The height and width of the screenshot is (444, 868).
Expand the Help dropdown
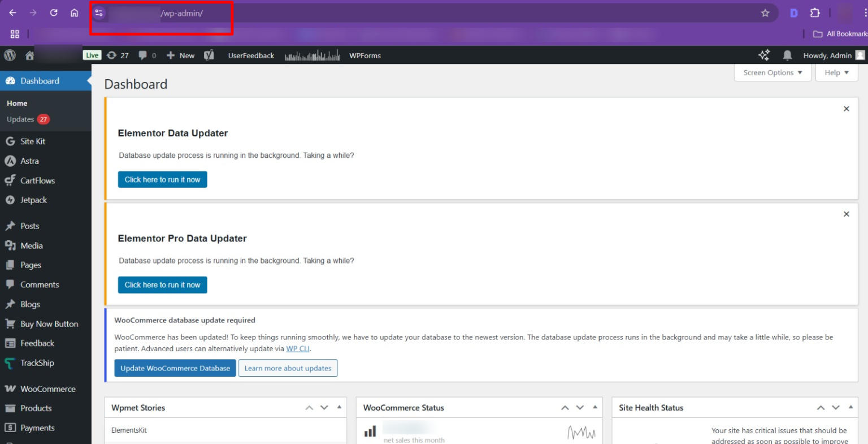pos(836,72)
